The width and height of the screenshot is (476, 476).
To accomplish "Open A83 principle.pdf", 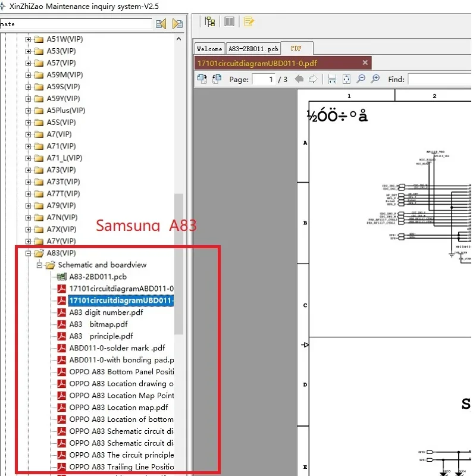I will tap(101, 336).
